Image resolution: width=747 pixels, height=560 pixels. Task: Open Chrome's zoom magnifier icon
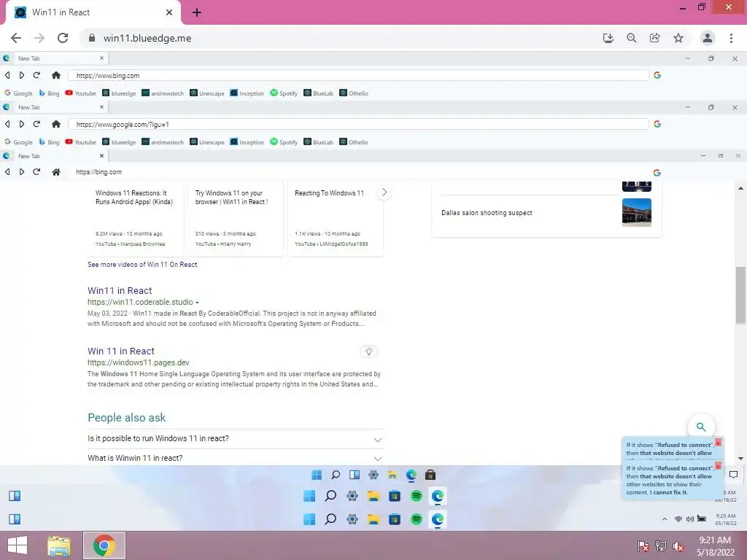click(631, 38)
